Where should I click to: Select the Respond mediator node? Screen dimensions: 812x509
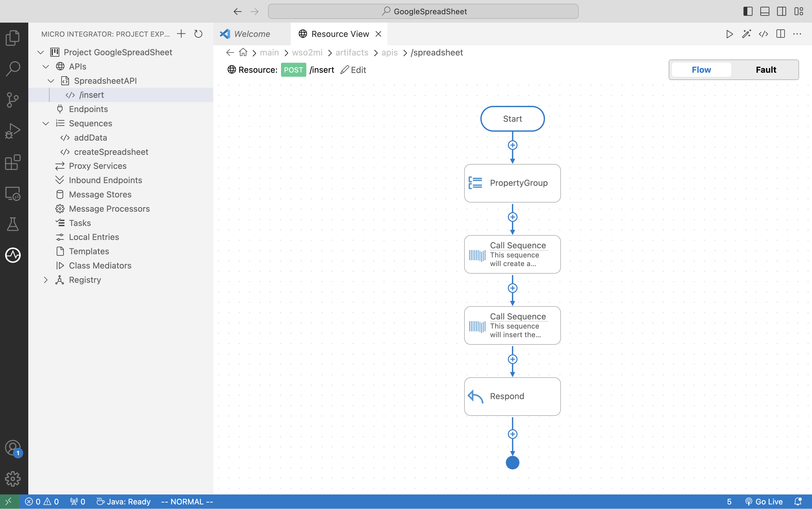point(512,396)
